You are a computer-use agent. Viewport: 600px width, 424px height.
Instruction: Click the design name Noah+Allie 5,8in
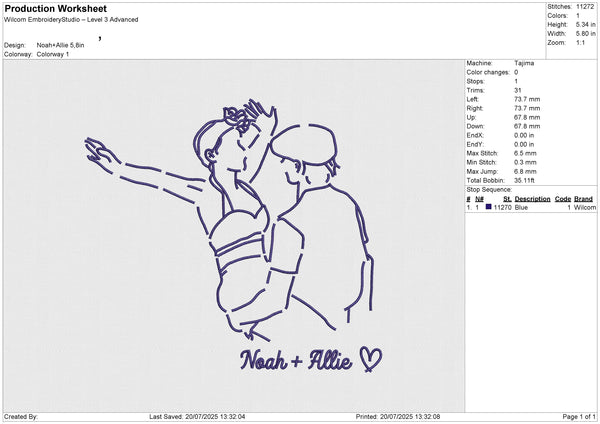[x=60, y=45]
